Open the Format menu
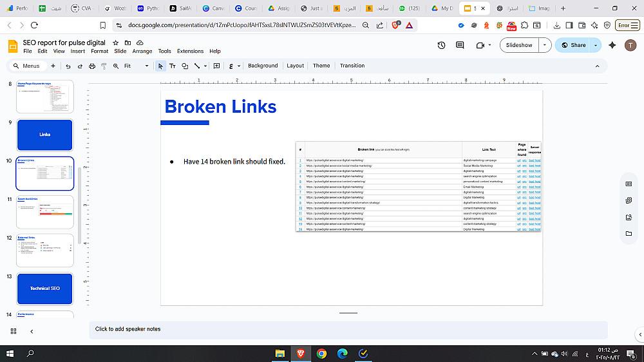 pyautogui.click(x=99, y=52)
